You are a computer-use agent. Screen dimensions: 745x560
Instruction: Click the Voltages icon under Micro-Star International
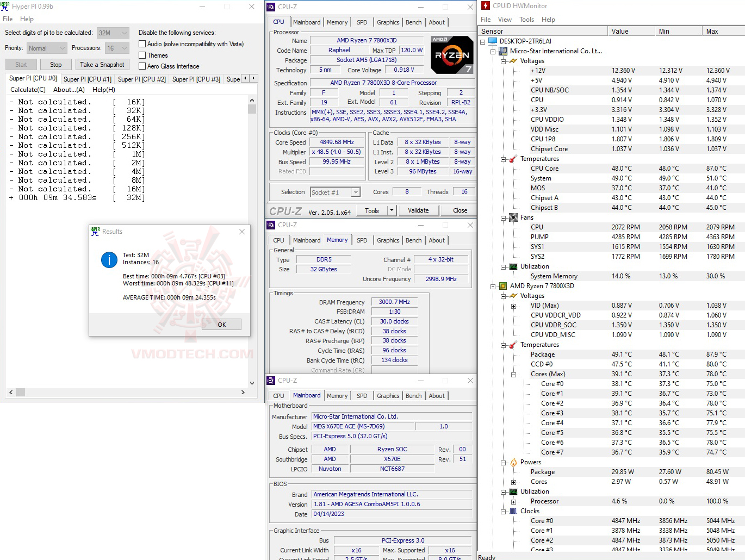(x=513, y=61)
